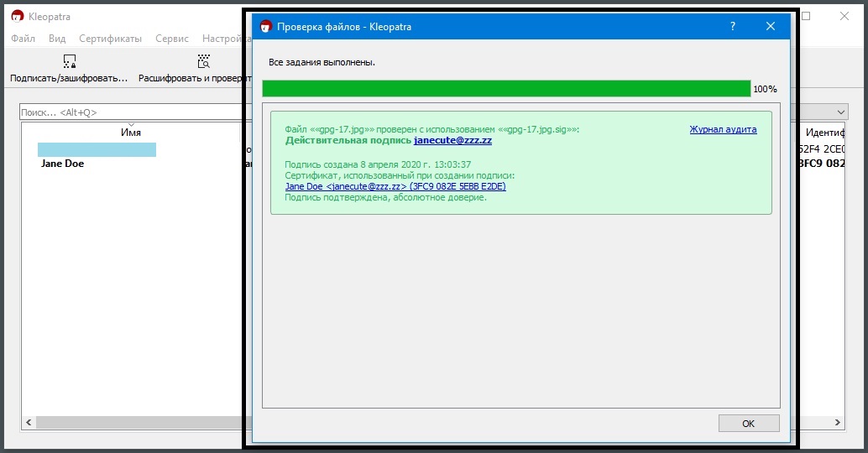
Task: Select the highlighted blue certificate row
Action: (x=97, y=150)
